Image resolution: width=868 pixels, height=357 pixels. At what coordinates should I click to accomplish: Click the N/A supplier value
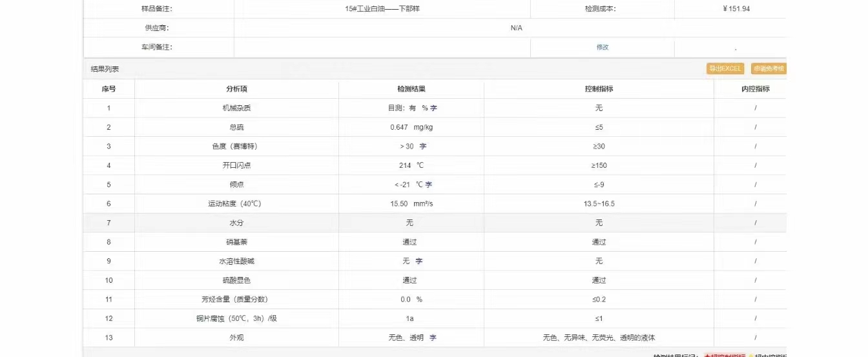[517, 28]
